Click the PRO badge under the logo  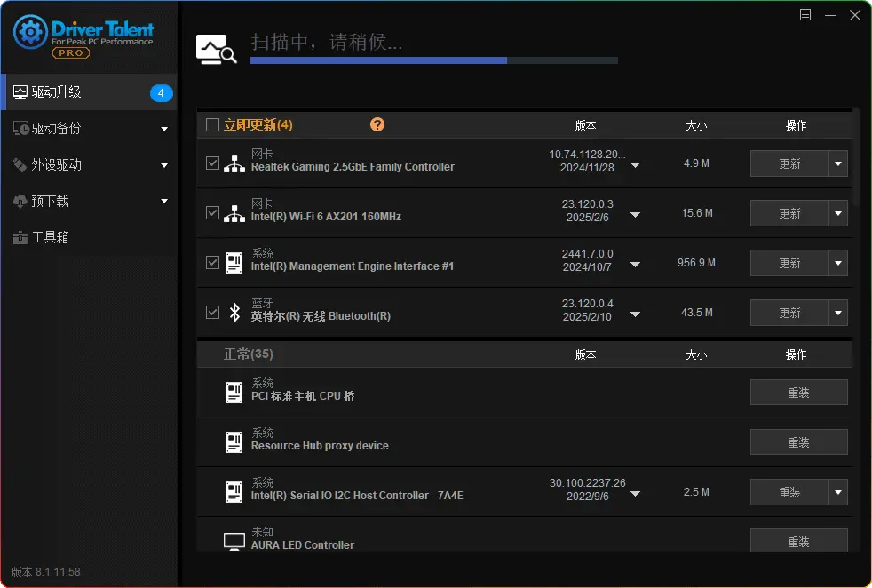tap(71, 52)
